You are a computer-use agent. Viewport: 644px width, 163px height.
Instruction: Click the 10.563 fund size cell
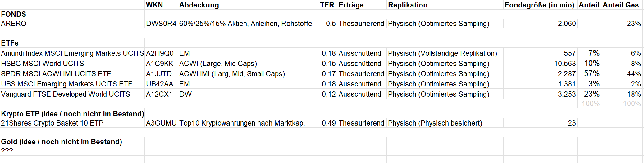tap(565, 64)
